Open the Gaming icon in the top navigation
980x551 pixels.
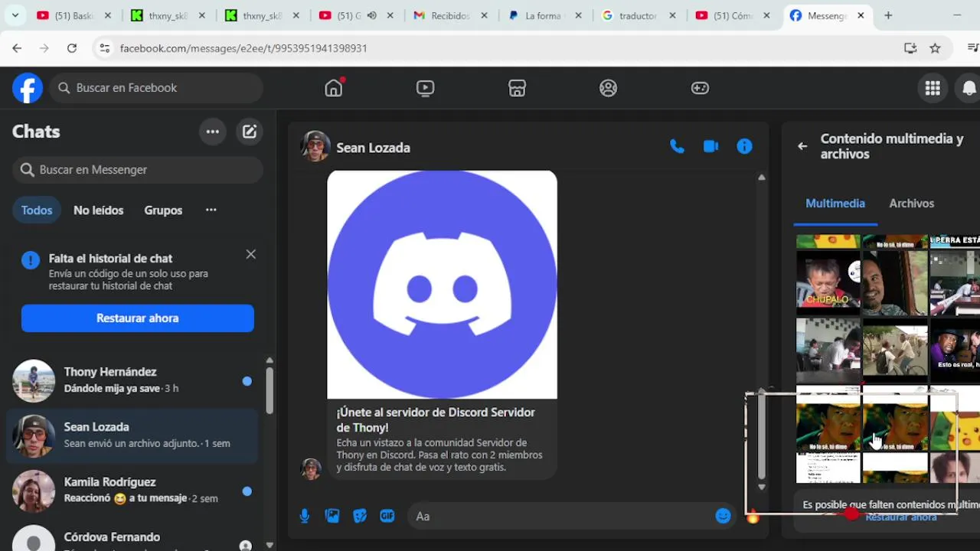tap(700, 88)
